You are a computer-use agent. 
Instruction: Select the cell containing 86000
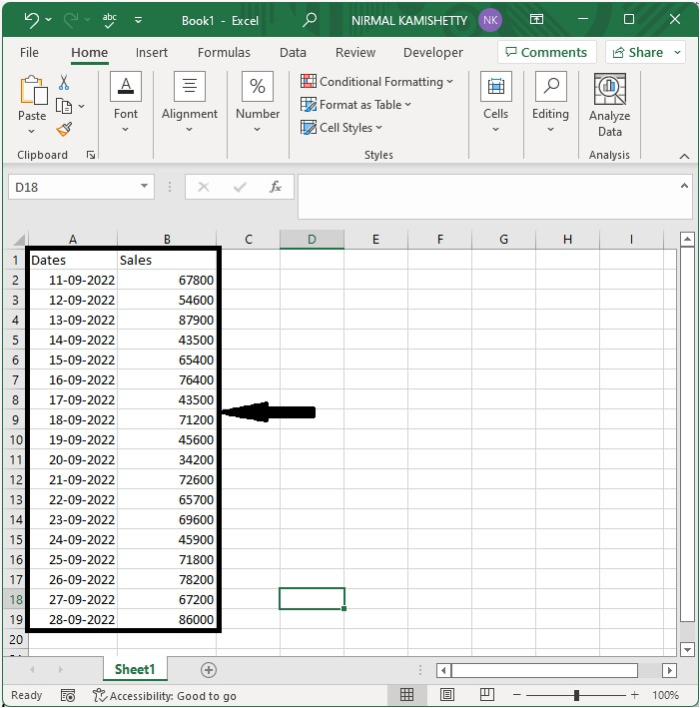pos(167,620)
